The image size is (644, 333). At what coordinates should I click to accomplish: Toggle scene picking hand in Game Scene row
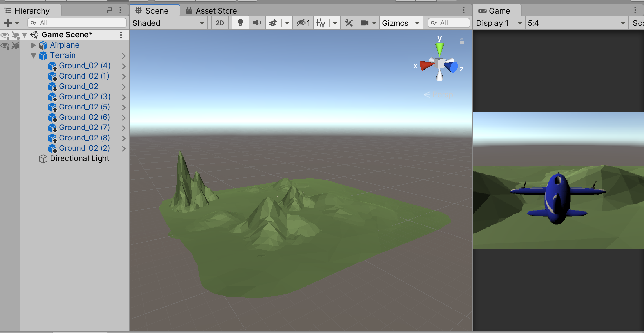click(15, 35)
